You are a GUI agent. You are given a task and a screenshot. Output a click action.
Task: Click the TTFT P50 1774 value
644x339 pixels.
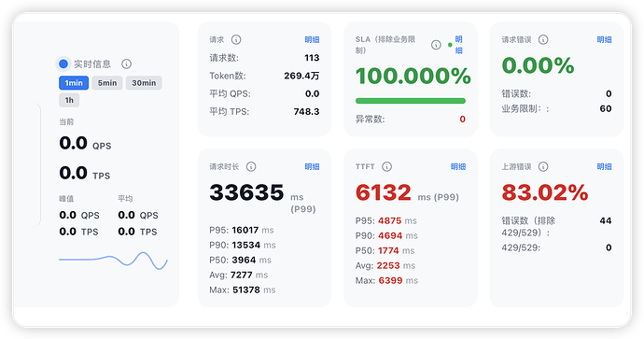click(x=388, y=250)
